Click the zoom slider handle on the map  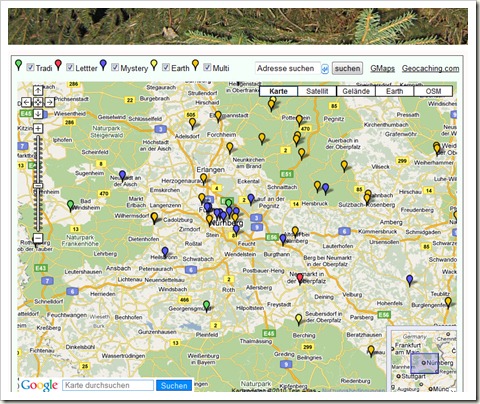[38, 186]
